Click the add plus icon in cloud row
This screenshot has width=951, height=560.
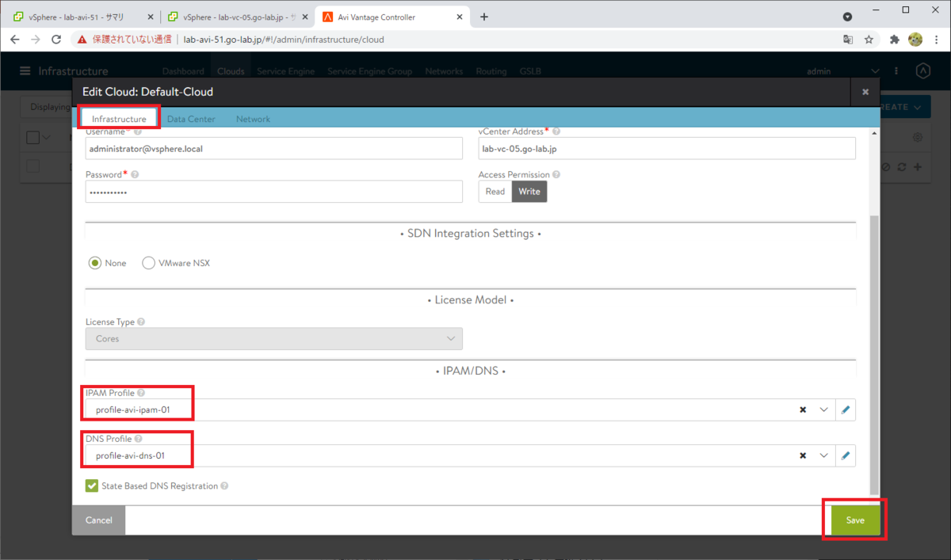pos(918,167)
